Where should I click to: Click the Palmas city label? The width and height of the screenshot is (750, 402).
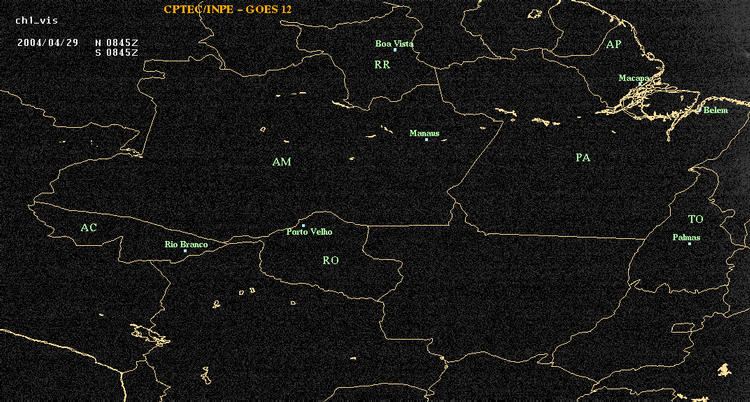[686, 237]
